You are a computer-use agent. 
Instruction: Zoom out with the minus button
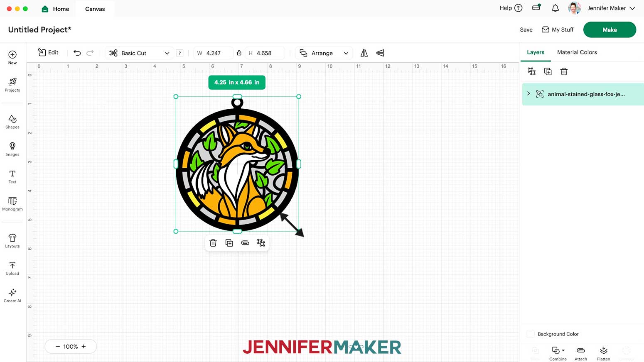(x=58, y=346)
